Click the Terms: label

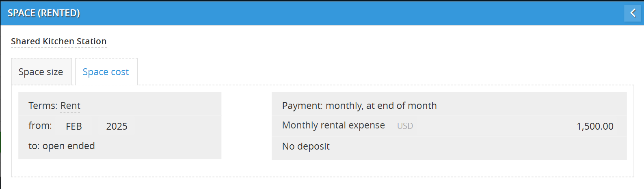tap(43, 106)
